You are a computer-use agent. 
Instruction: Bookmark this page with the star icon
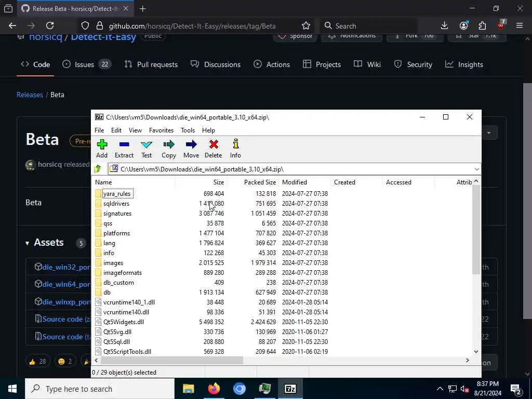pos(305,26)
